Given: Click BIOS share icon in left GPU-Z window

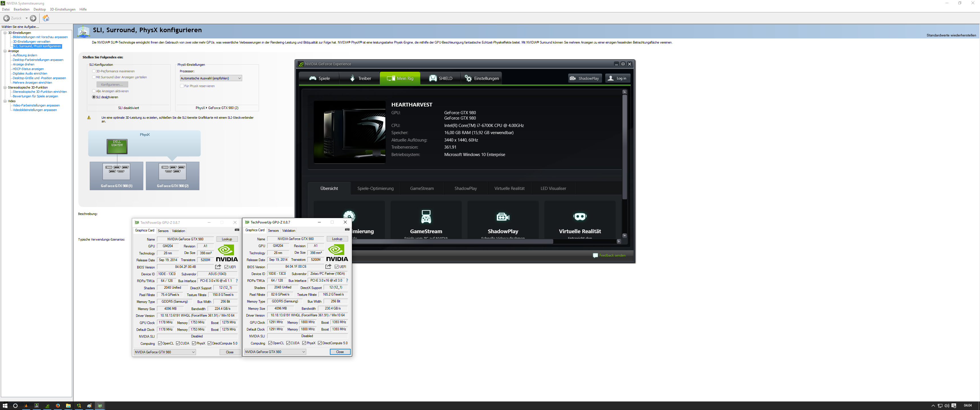Looking at the screenshot, I should (x=218, y=267).
